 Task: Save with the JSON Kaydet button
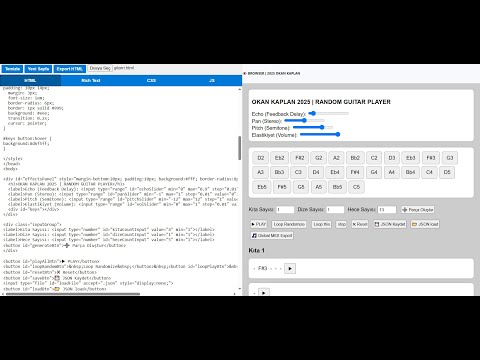(390, 224)
